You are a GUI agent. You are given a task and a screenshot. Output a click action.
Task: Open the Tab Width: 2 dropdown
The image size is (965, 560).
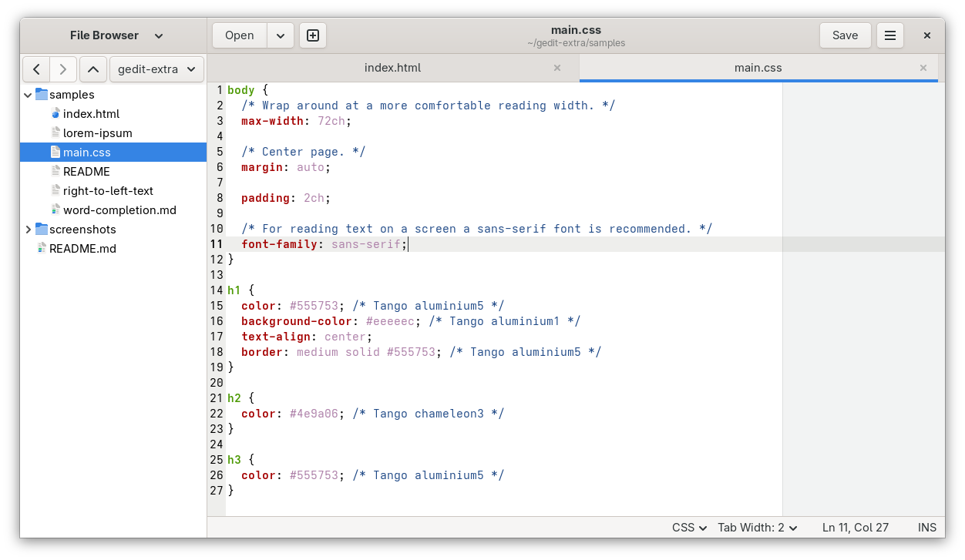point(757,527)
